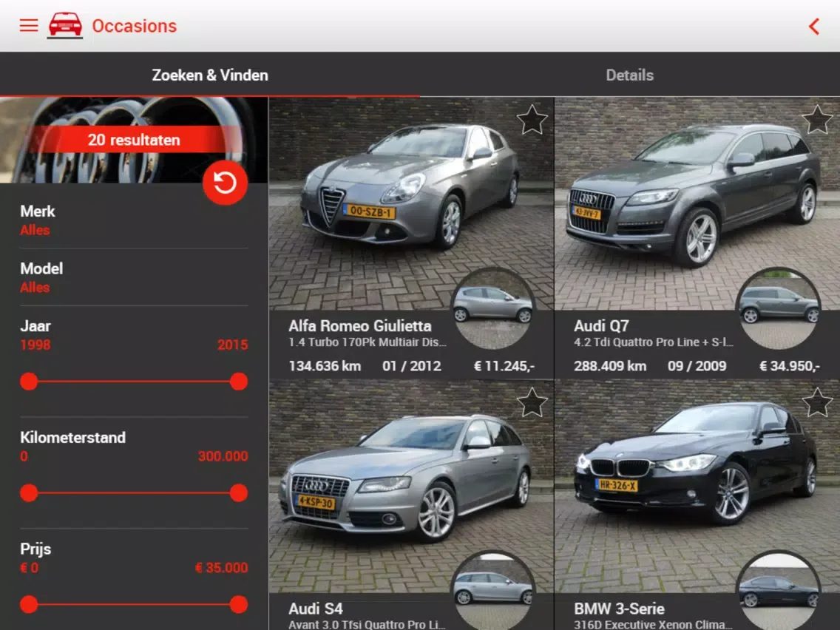
Task: Click the 288.409 km mileage text
Action: (610, 366)
